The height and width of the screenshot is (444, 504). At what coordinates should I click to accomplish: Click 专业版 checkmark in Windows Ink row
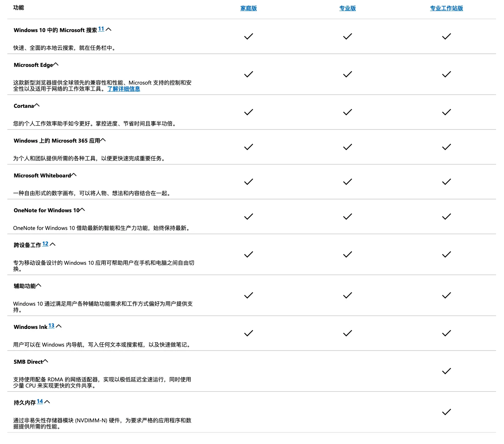click(x=347, y=333)
